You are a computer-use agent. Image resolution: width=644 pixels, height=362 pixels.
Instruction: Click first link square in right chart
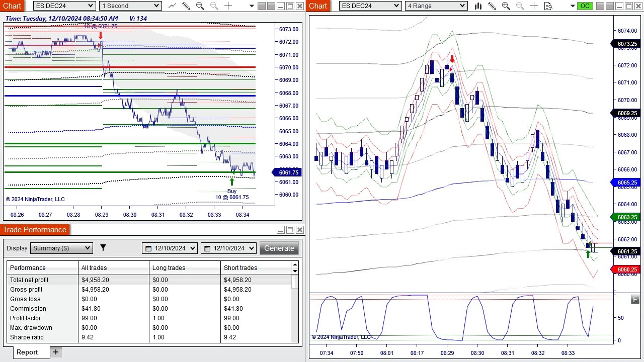601,6
